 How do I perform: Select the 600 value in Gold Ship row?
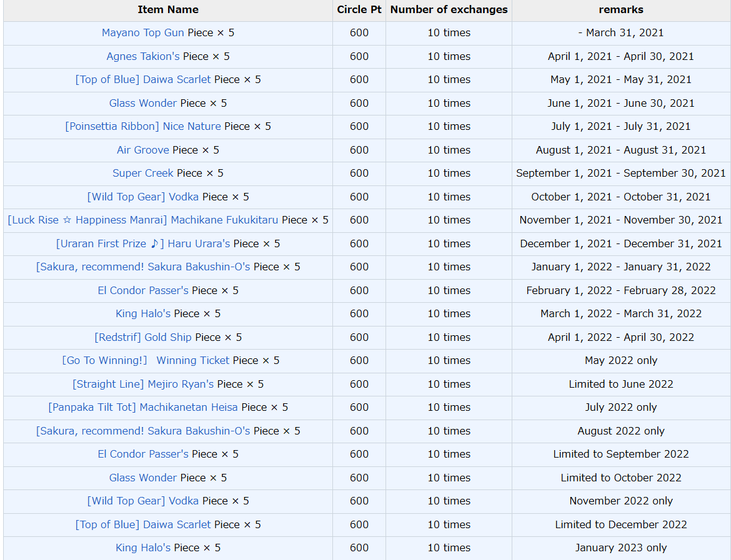[359, 337]
